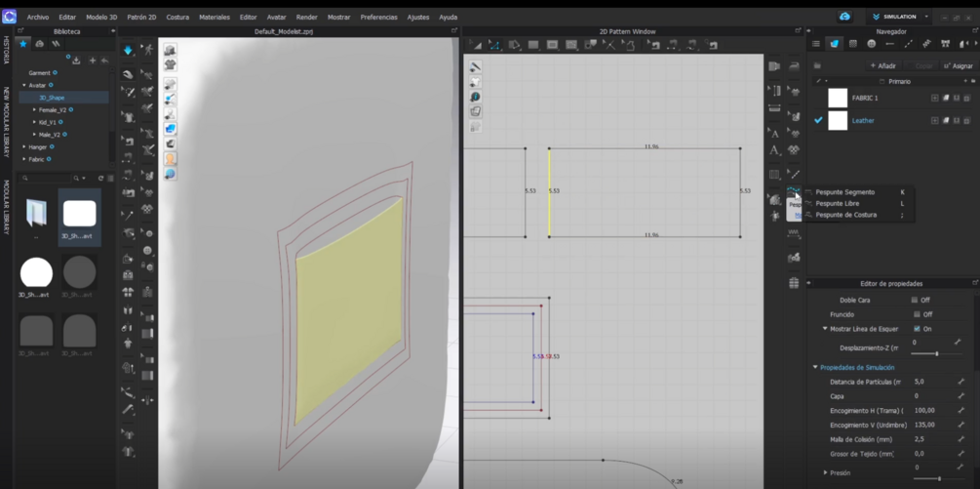Select the topstitch tool icon

pyautogui.click(x=793, y=190)
